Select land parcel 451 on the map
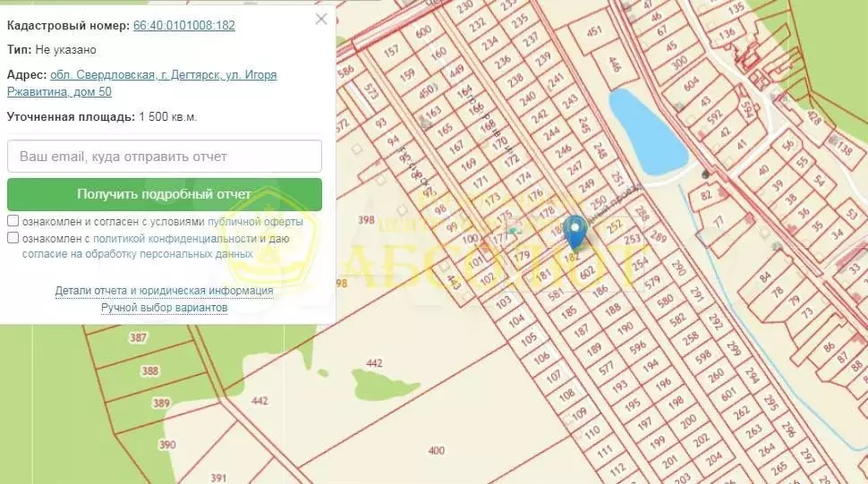Screen dimensions: 868x484 [594, 31]
